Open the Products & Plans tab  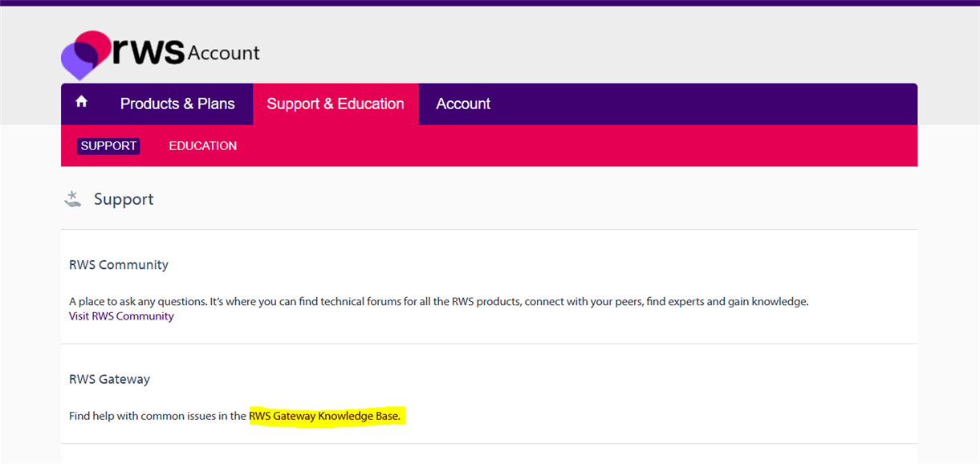point(177,104)
